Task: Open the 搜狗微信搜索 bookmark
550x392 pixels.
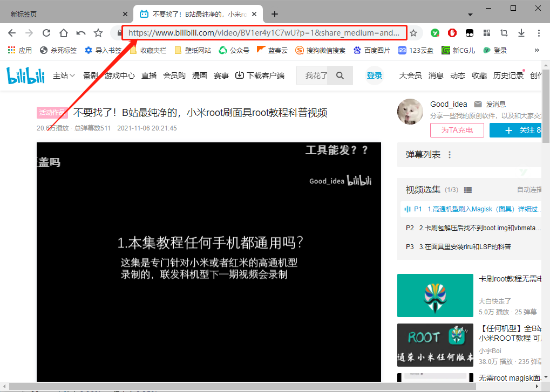Action: [320, 51]
